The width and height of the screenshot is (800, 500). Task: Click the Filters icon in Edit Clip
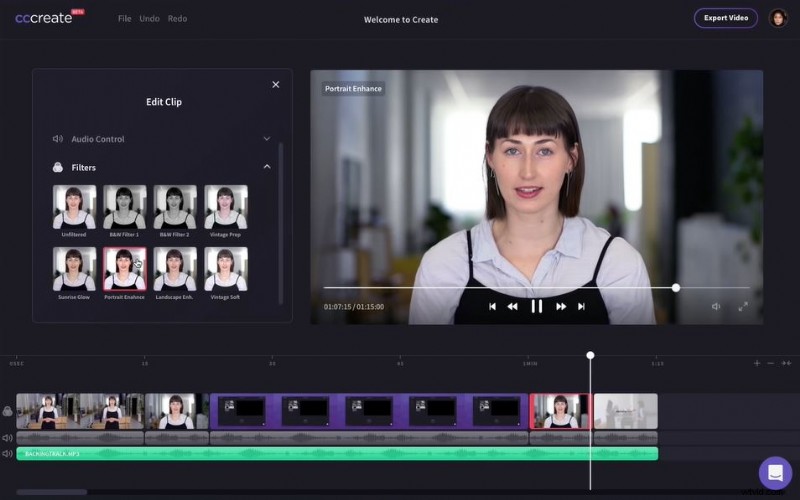(x=58, y=167)
